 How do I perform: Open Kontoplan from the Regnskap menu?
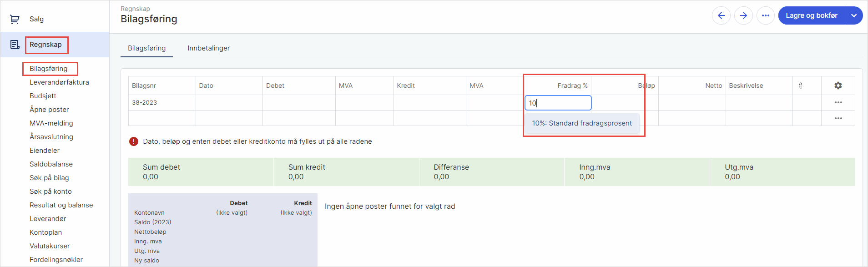(x=45, y=232)
